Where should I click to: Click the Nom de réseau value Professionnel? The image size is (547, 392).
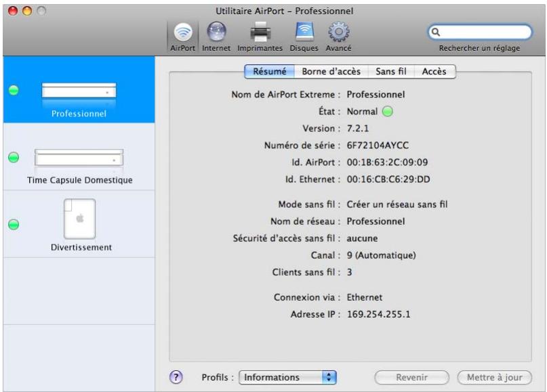376,221
